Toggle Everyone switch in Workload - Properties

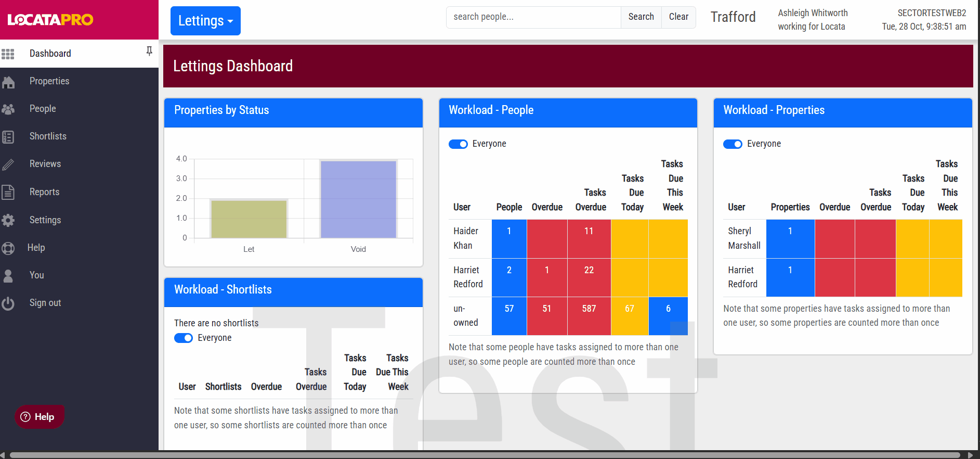coord(733,144)
